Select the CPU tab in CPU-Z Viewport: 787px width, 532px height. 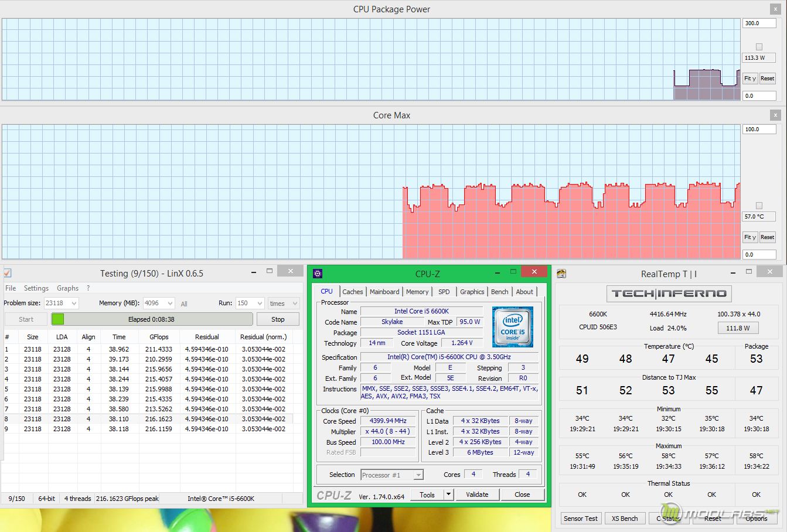point(327,291)
